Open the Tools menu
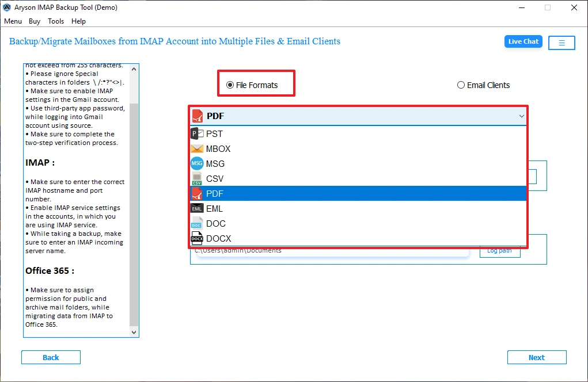This screenshot has height=382, width=588. 55,21
